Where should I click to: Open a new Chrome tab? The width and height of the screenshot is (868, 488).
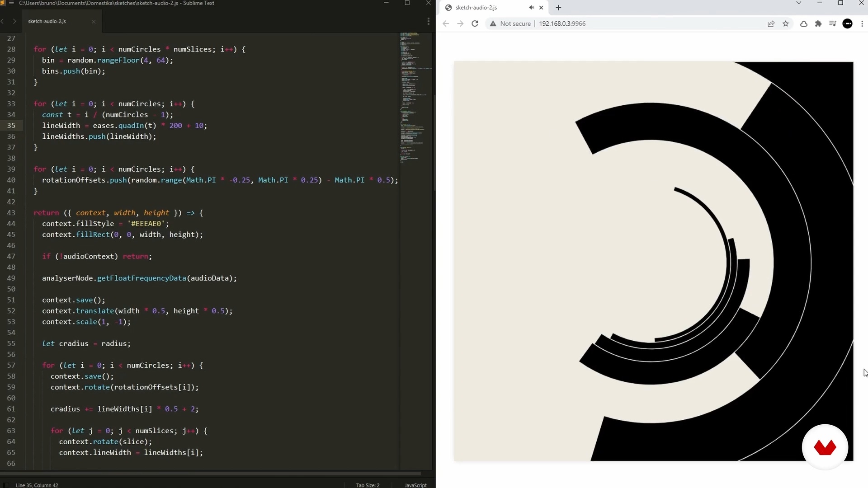pos(558,8)
